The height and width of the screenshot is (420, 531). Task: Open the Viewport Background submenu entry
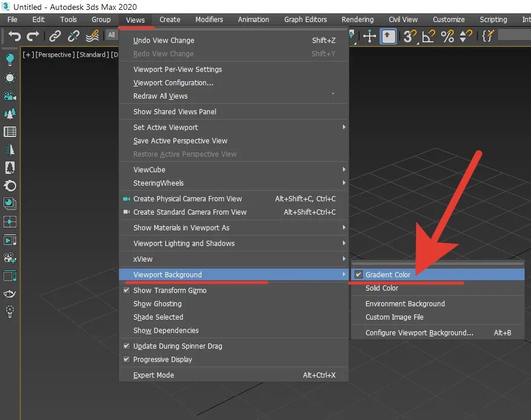click(x=234, y=274)
